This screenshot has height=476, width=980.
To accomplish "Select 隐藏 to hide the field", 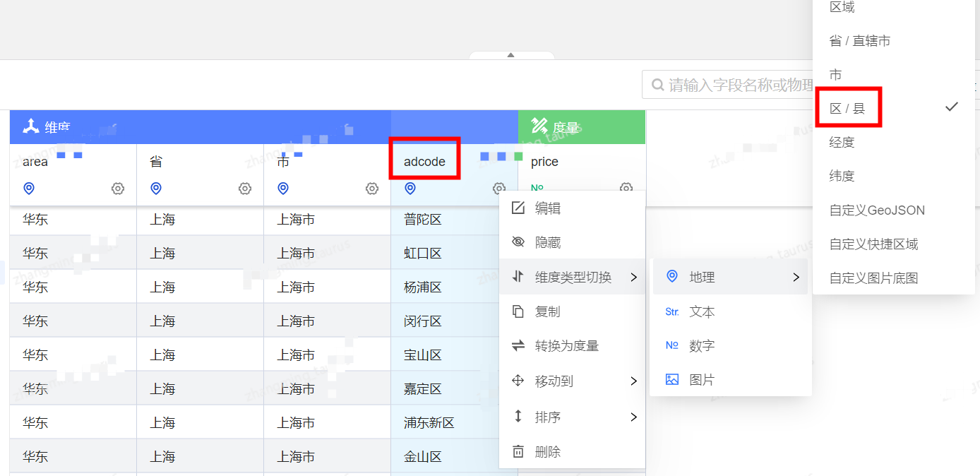I will [x=547, y=243].
